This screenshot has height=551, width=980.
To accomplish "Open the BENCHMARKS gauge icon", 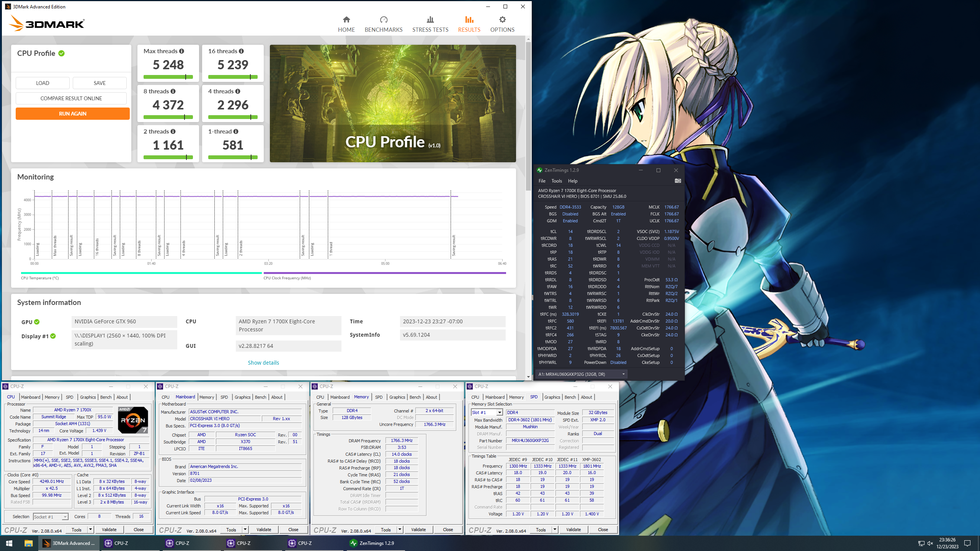I will pyautogui.click(x=384, y=20).
